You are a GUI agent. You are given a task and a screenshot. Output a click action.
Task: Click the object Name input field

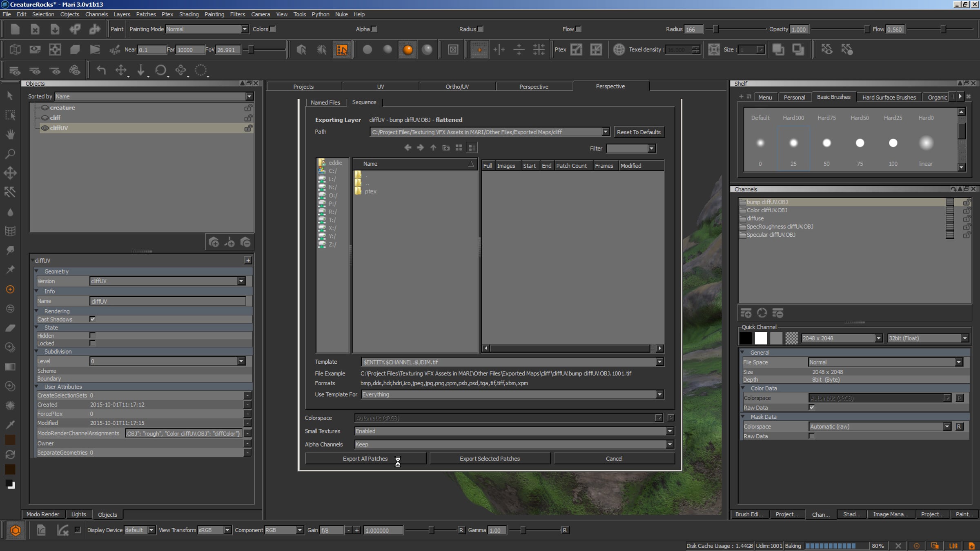[168, 301]
